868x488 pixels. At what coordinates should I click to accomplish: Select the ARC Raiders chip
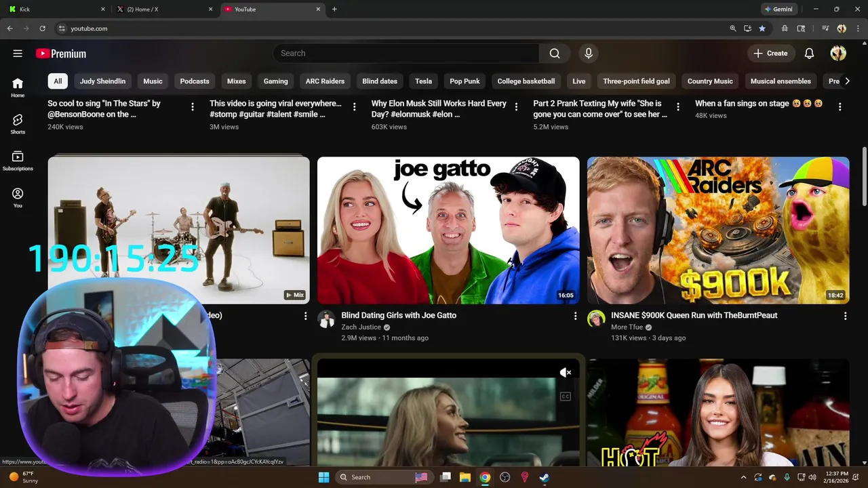pyautogui.click(x=325, y=81)
